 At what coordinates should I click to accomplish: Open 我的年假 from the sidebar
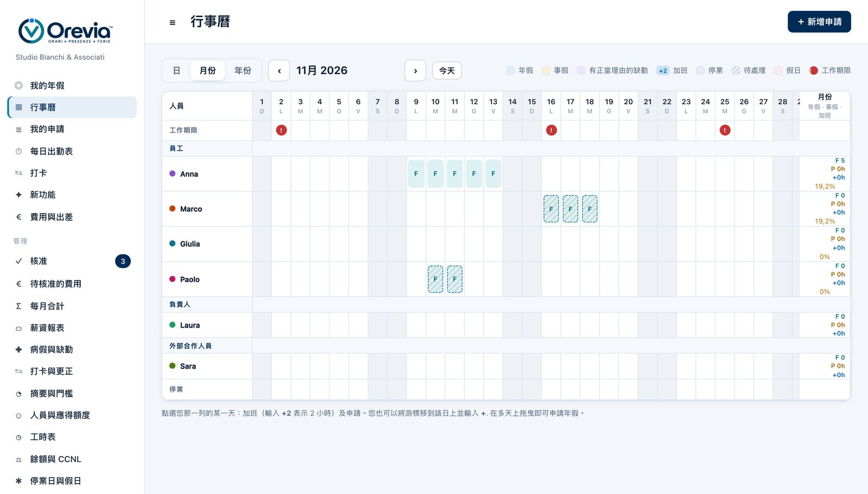(72, 86)
